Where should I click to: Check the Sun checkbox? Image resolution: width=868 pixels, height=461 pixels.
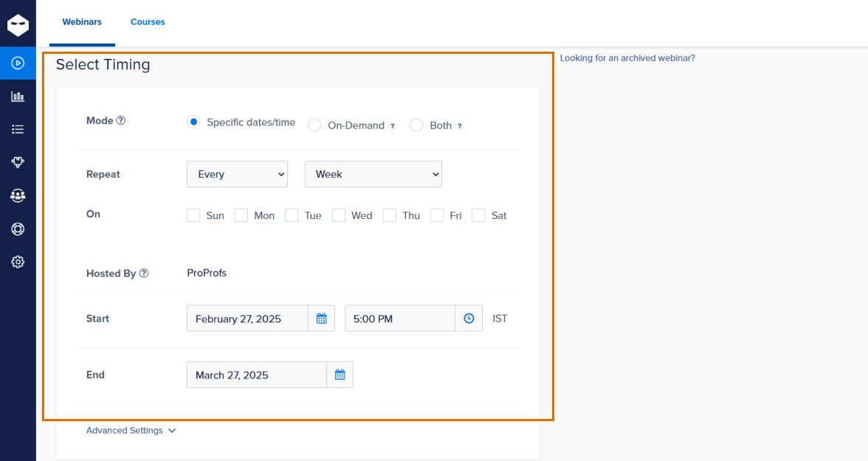(193, 215)
